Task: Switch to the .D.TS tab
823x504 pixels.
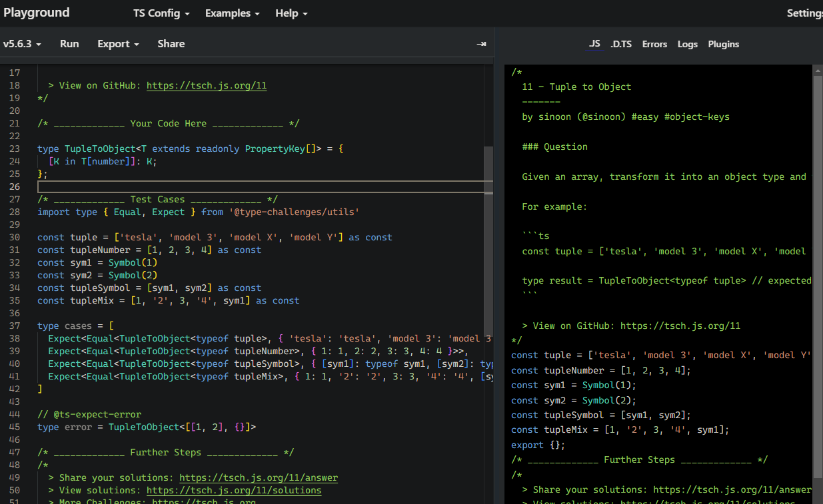Action: (620, 44)
